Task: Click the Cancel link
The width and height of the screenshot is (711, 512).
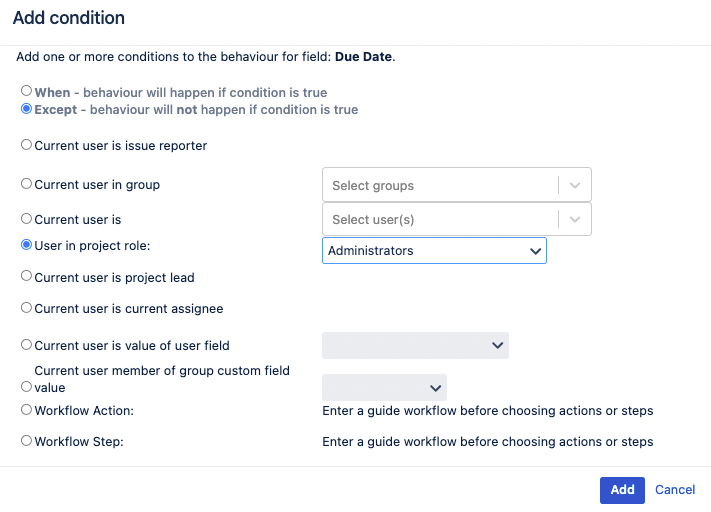Action: click(x=675, y=490)
